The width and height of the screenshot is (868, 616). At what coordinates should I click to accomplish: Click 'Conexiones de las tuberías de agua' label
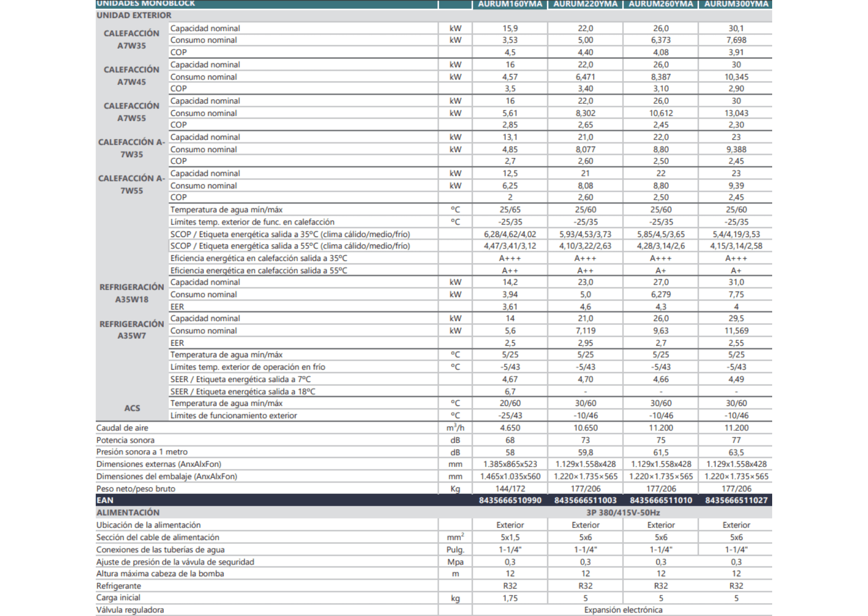coord(160,550)
